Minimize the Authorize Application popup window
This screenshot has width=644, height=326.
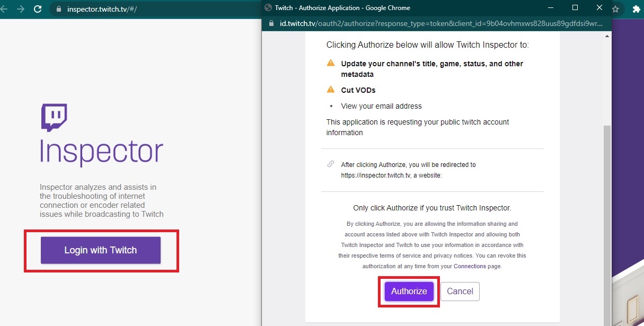[x=551, y=7]
